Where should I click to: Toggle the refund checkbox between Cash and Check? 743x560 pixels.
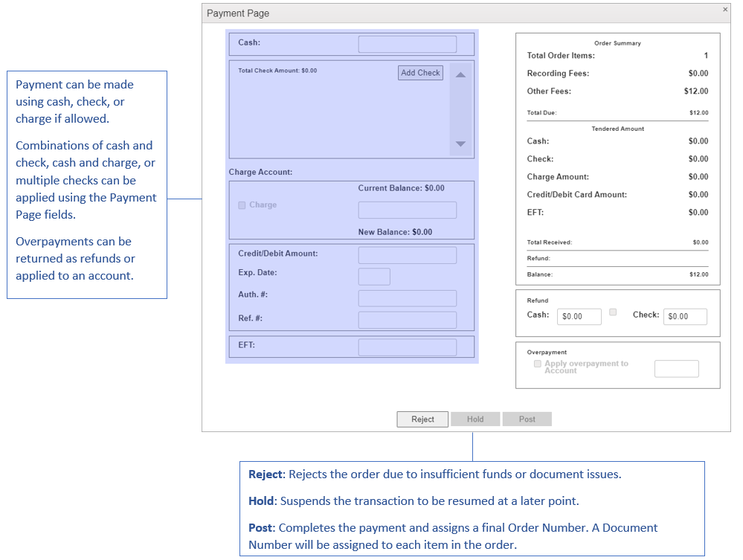613,312
